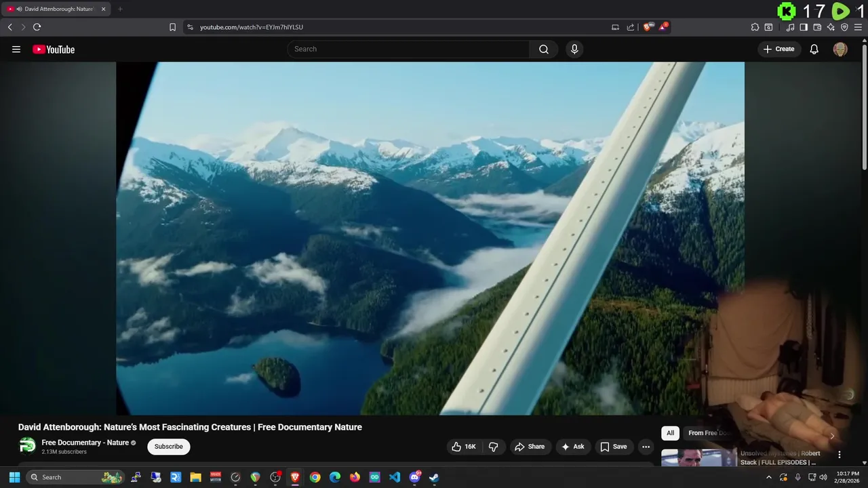Image resolution: width=868 pixels, height=488 pixels.
Task: Click the Windows taskbar Search box
Action: click(x=75, y=477)
